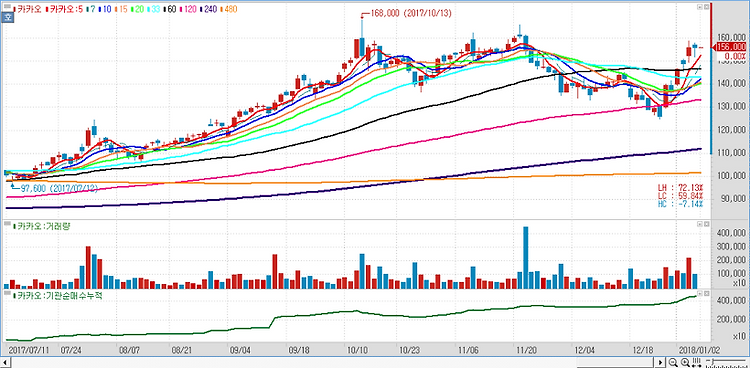
Task: Click the tallest blue volume bar near 11/20
Action: tap(525, 257)
